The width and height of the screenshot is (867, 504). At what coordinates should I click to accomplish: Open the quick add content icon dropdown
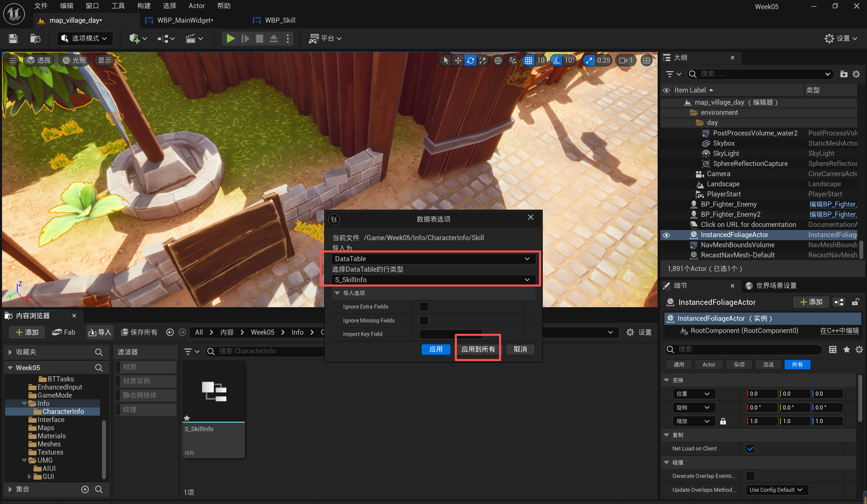click(x=138, y=39)
